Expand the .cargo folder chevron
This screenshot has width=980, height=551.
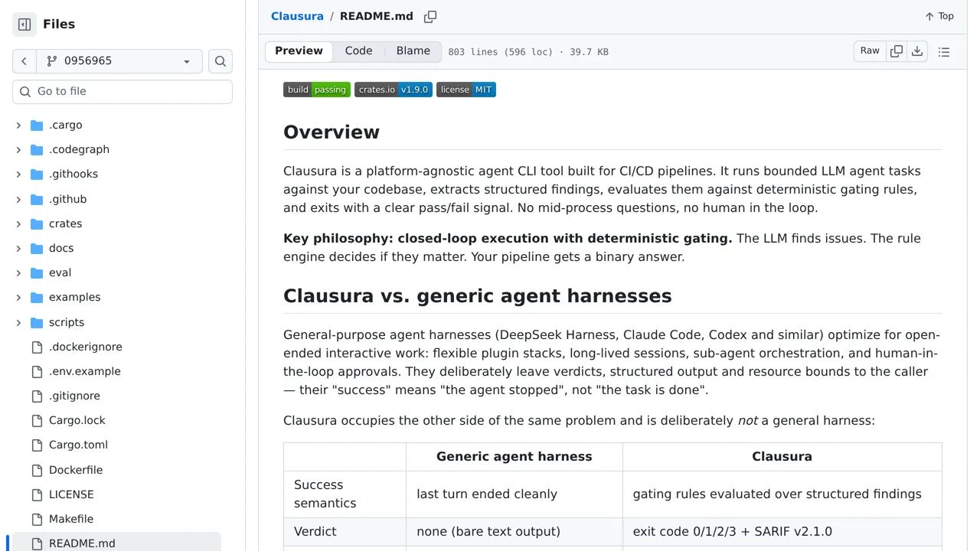click(x=18, y=125)
